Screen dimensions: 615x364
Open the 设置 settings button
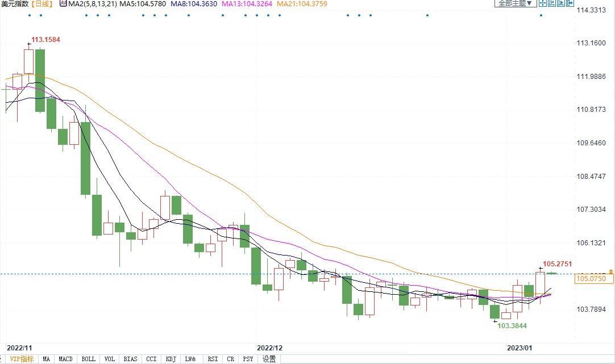pos(269,359)
